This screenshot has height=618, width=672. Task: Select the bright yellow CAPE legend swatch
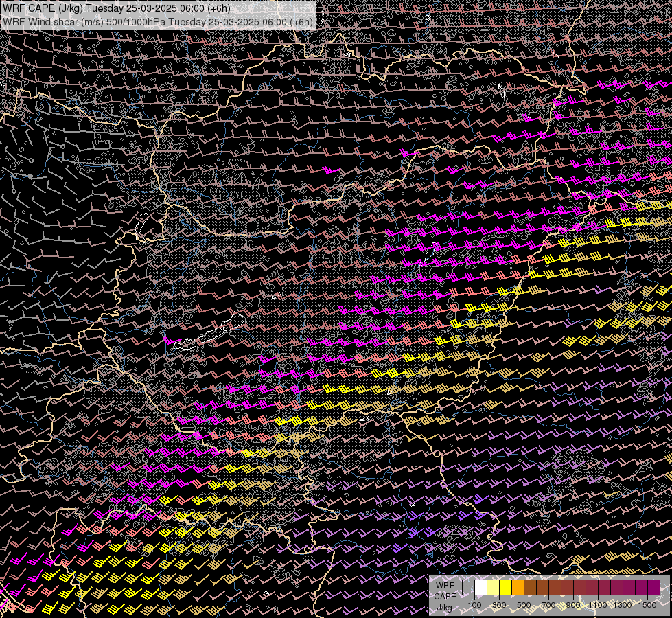pyautogui.click(x=506, y=588)
